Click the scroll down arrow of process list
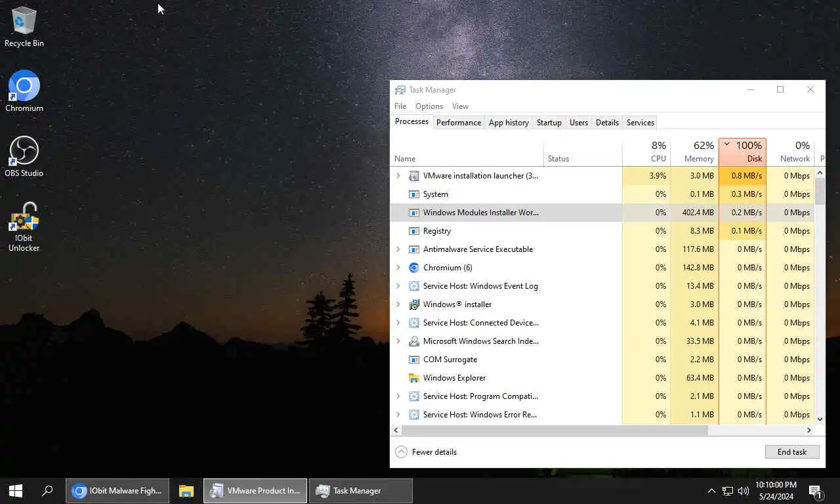This screenshot has height=504, width=840. [820, 419]
